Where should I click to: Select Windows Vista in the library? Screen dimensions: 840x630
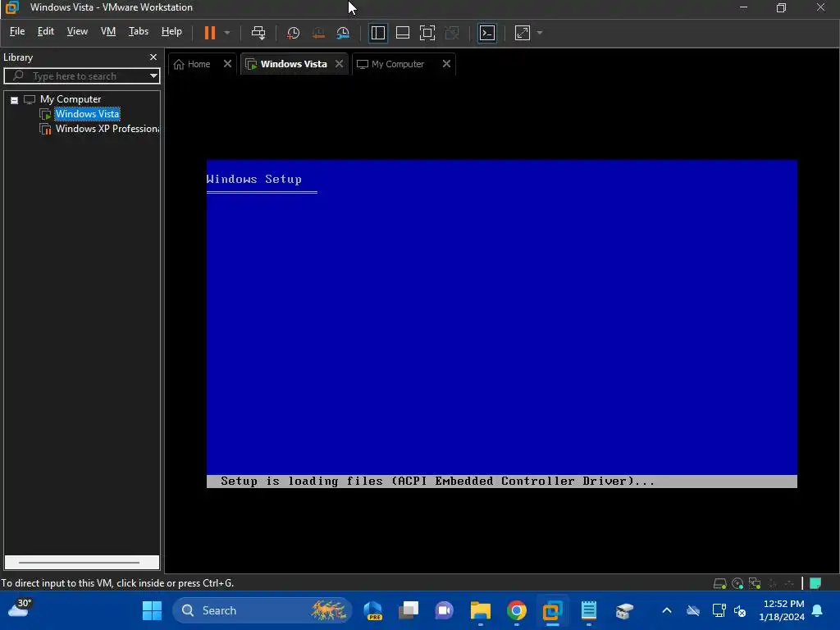coord(87,113)
